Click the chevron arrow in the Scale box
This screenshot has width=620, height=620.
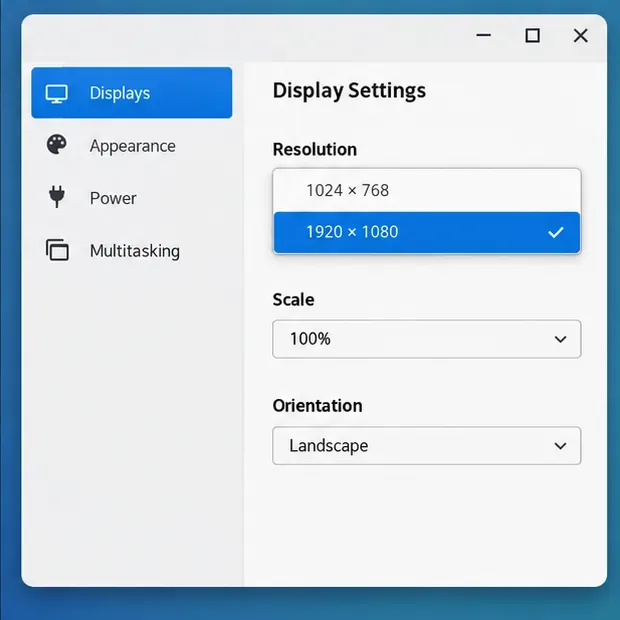560,339
